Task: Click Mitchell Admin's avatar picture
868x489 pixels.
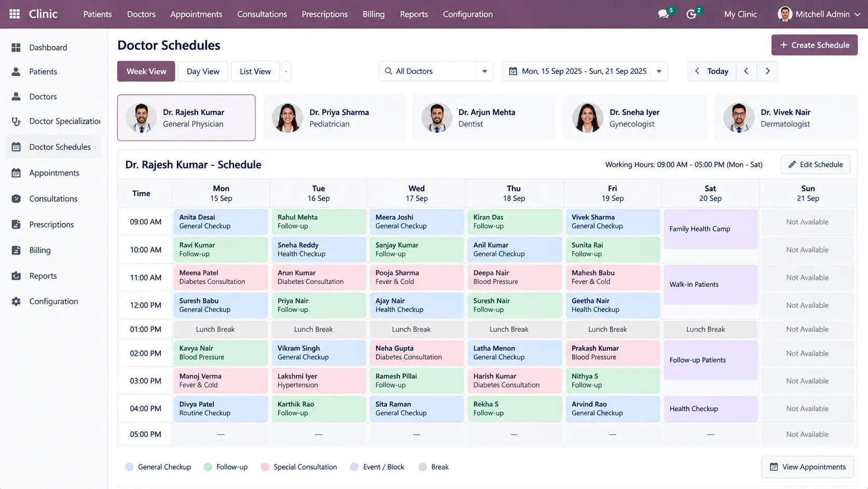Action: (784, 14)
